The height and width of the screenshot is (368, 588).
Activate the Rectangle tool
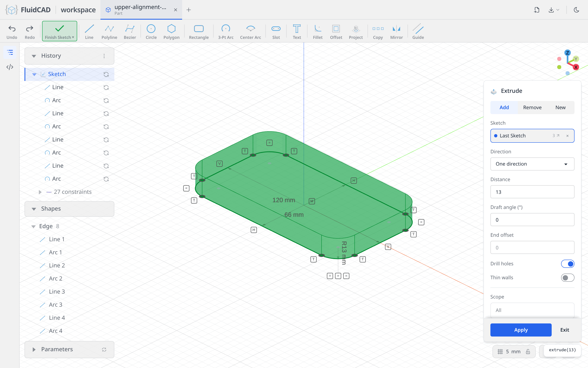tap(199, 32)
